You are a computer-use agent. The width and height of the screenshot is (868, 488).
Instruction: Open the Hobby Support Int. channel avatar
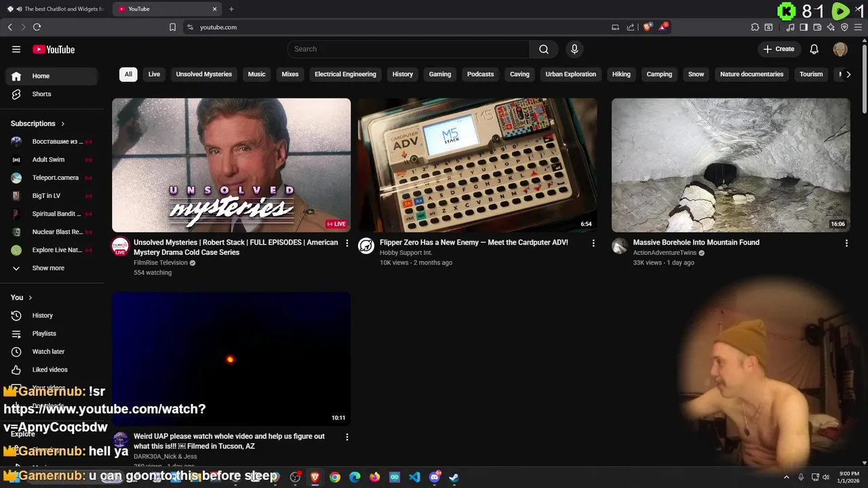pos(366,245)
